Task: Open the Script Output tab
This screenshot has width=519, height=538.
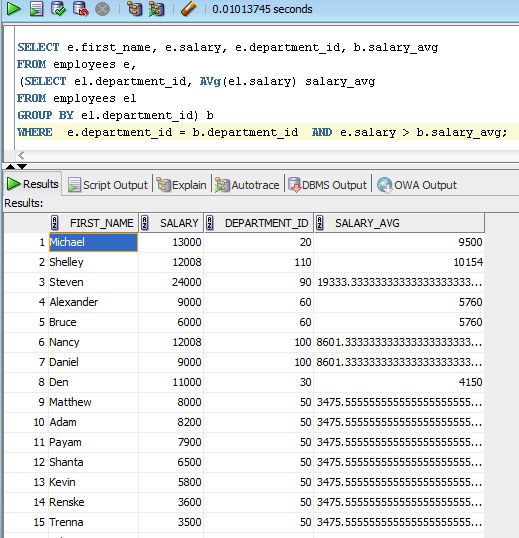Action: pos(108,185)
